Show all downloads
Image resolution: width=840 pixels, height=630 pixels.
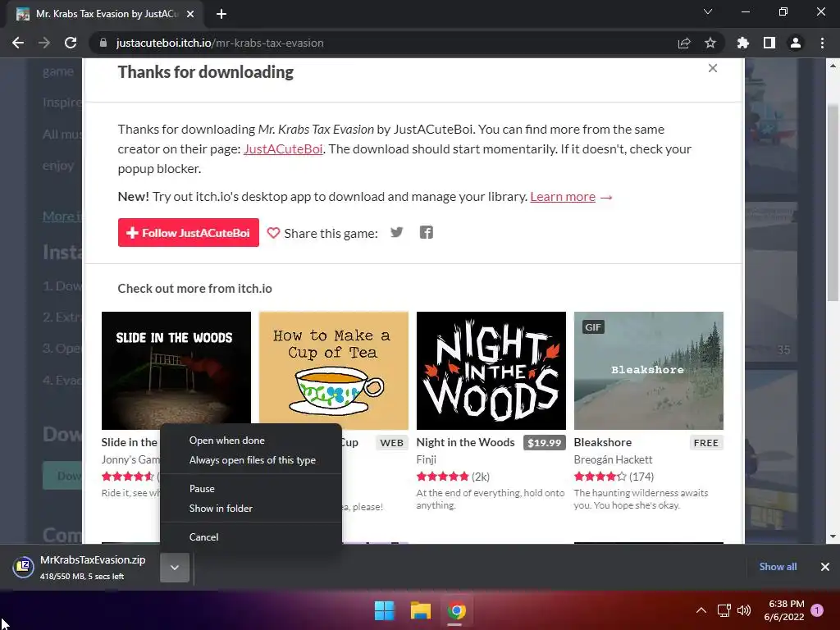tap(778, 567)
